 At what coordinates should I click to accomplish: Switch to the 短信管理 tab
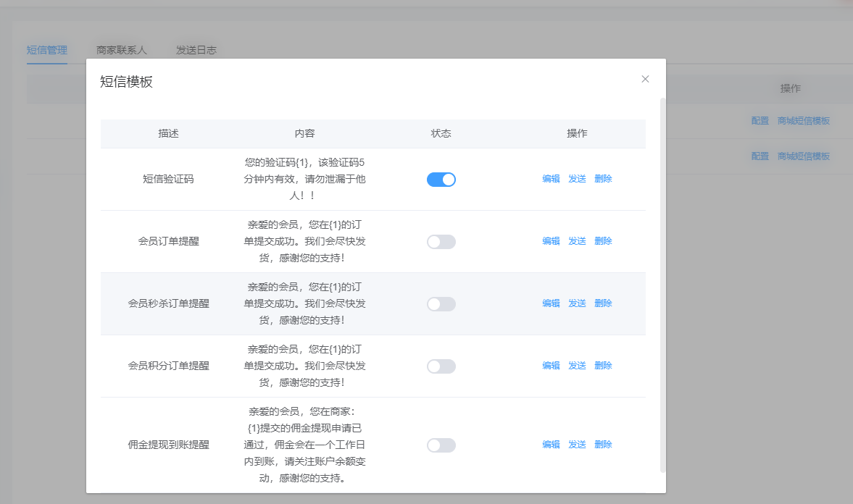coord(47,50)
